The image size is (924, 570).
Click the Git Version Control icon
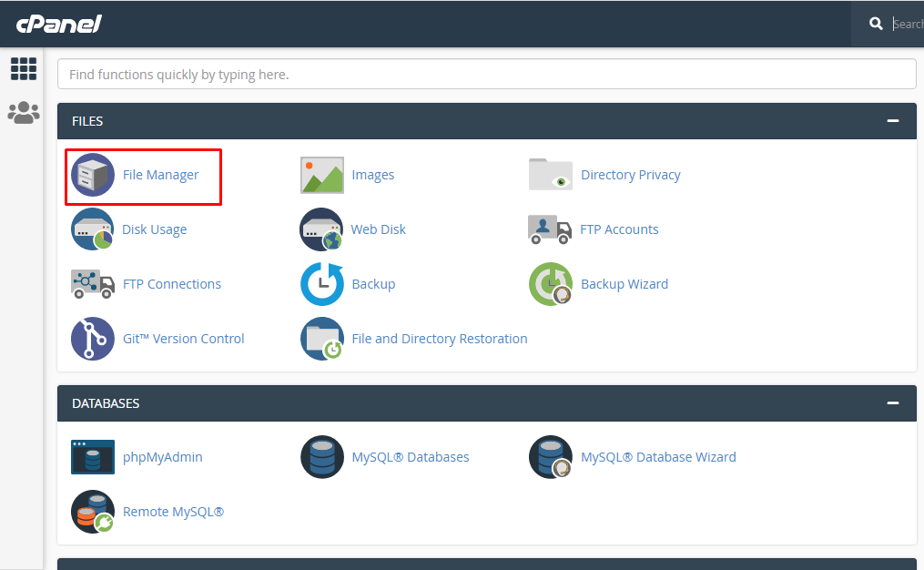click(x=93, y=339)
